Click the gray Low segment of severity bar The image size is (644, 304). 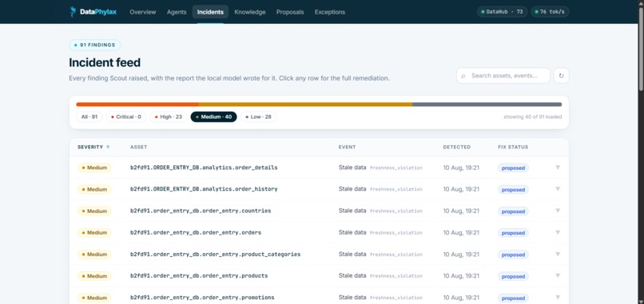pyautogui.click(x=487, y=105)
